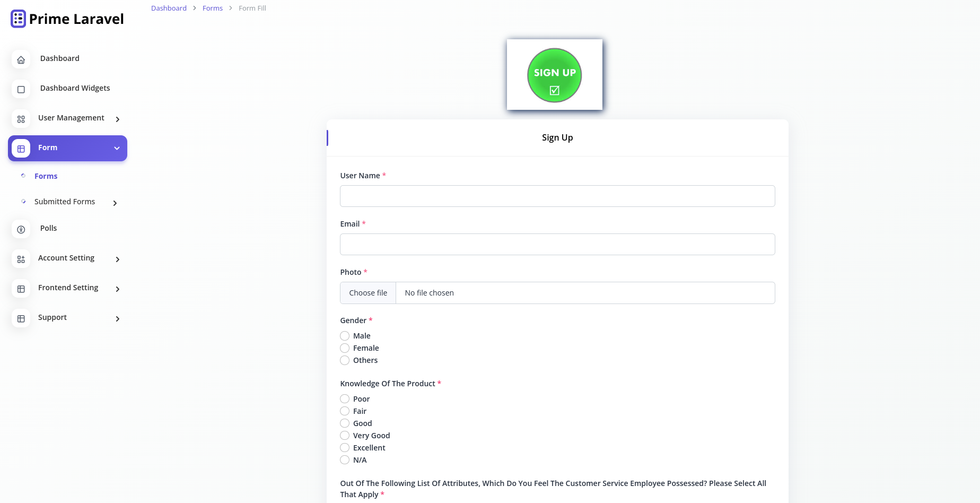Click Support in the sidebar
The width and height of the screenshot is (980, 503).
pyautogui.click(x=52, y=317)
